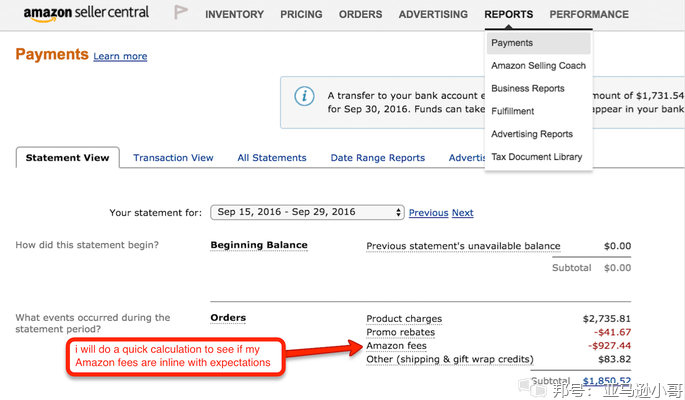Go to the Previous statement
The height and width of the screenshot is (400, 685).
pos(428,213)
